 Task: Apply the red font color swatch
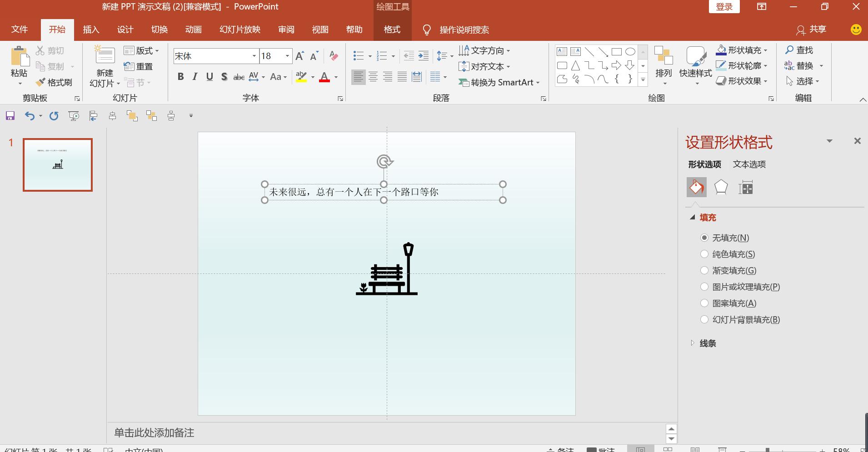[x=324, y=76]
